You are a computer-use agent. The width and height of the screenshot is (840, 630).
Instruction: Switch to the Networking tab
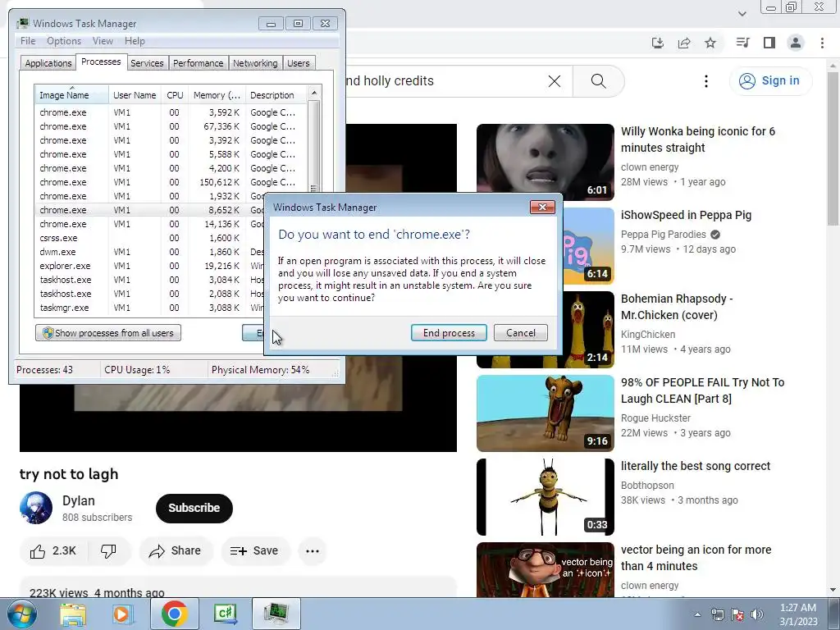255,63
